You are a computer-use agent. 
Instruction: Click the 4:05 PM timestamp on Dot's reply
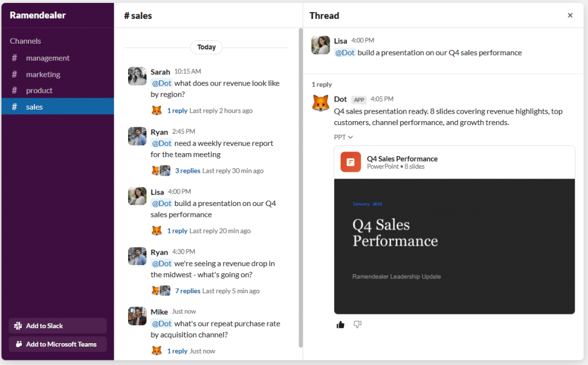[x=382, y=99]
